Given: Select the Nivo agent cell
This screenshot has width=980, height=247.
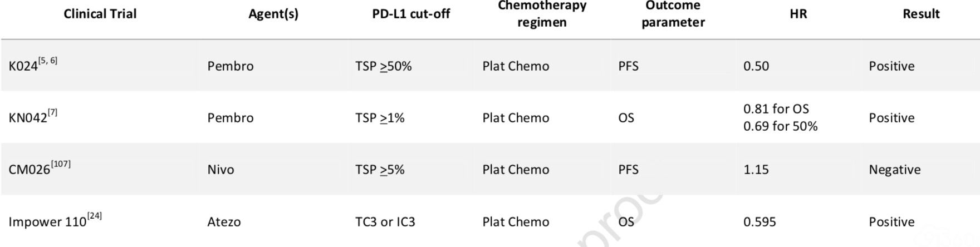Looking at the screenshot, I should tap(220, 170).
